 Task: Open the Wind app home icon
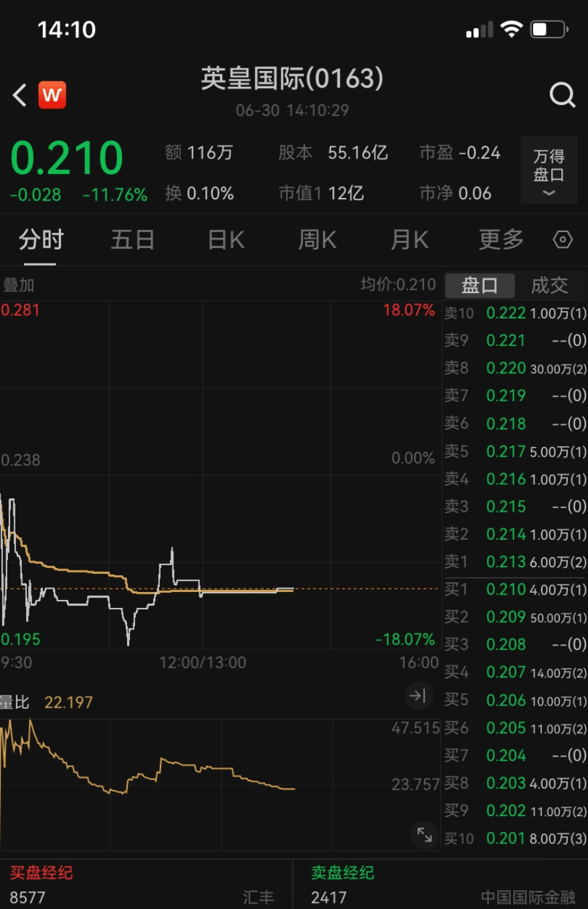(52, 95)
